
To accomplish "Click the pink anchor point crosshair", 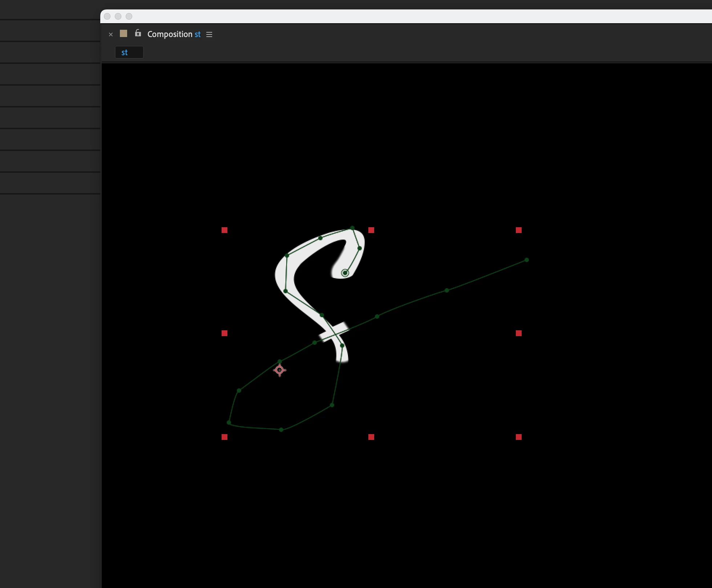I will point(279,370).
